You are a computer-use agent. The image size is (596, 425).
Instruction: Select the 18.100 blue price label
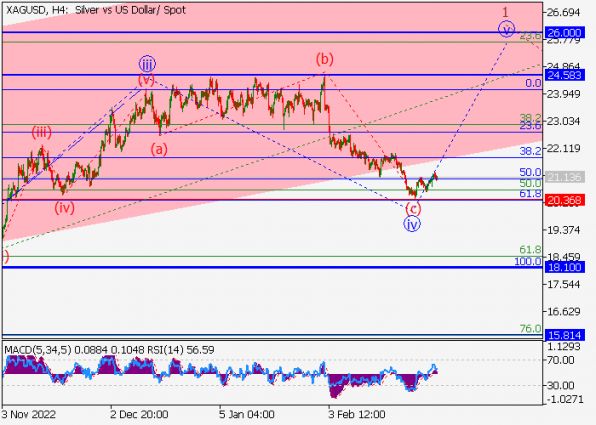564,267
